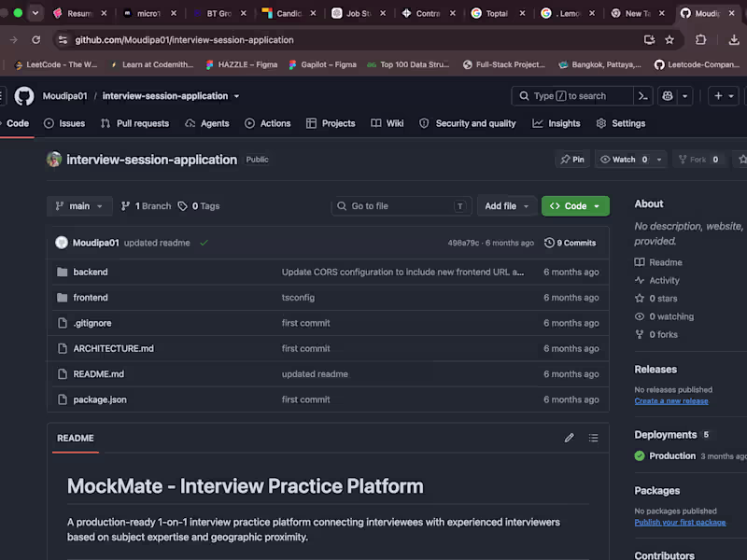Pin this repository
747x560 pixels.
(x=572, y=160)
